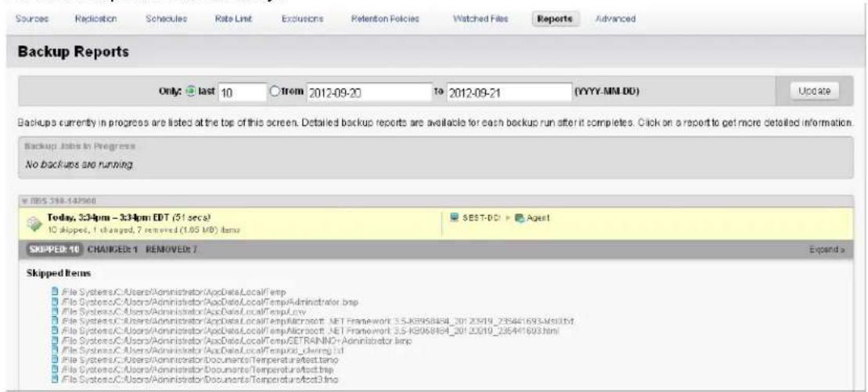Open the Today 3:34pm backup report
The height and width of the screenshot is (392, 868).
(129, 217)
